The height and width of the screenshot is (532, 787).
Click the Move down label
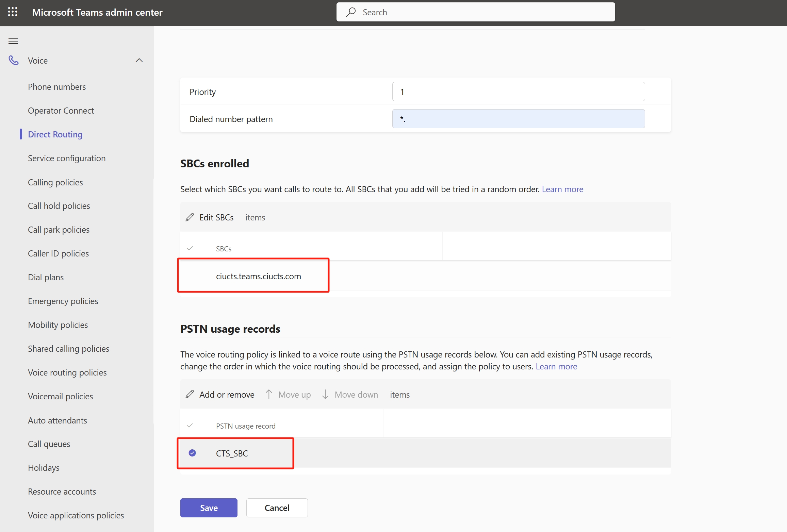[x=356, y=395]
